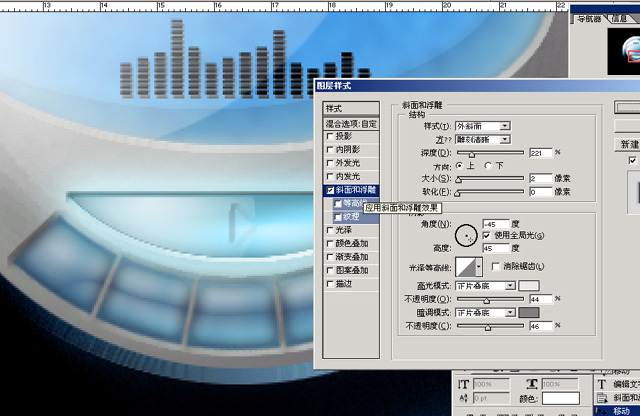This screenshot has height=416, width=640.
Task: Click the white 颜色 swatch in the character panel
Action: (561, 398)
